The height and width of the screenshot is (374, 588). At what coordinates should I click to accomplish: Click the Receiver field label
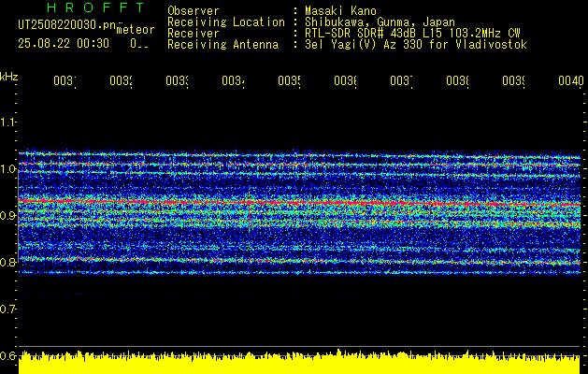tap(194, 34)
